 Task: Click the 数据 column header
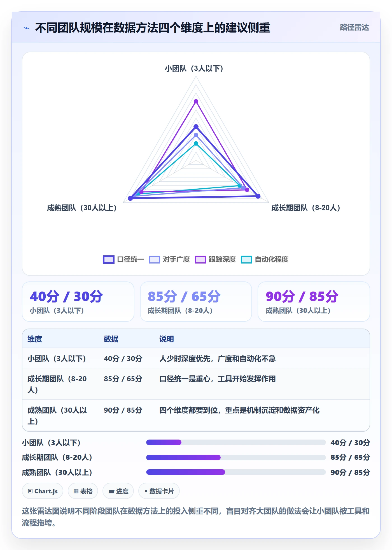click(x=111, y=339)
